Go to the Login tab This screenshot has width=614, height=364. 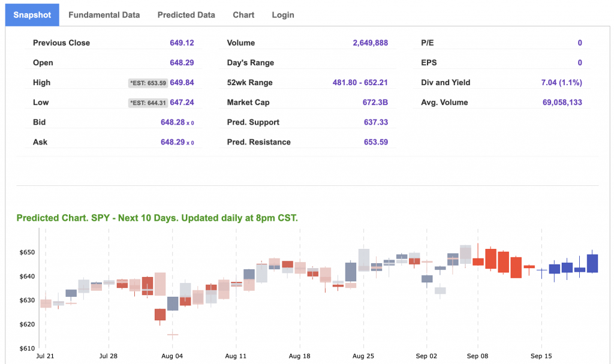(x=283, y=15)
